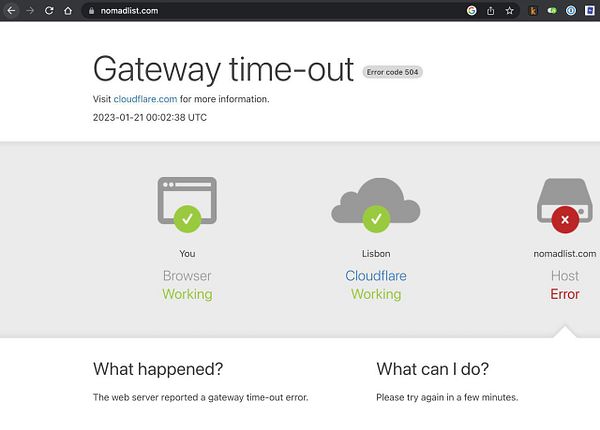Click the green toggle extension icon
600x430 pixels.
click(x=552, y=11)
